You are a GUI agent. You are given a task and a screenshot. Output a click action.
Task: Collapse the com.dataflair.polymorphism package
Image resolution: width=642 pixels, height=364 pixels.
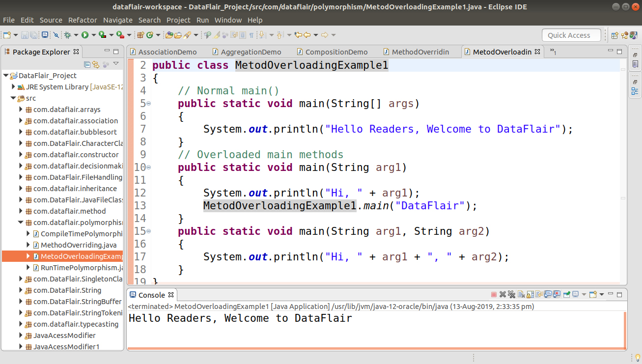pyautogui.click(x=21, y=222)
